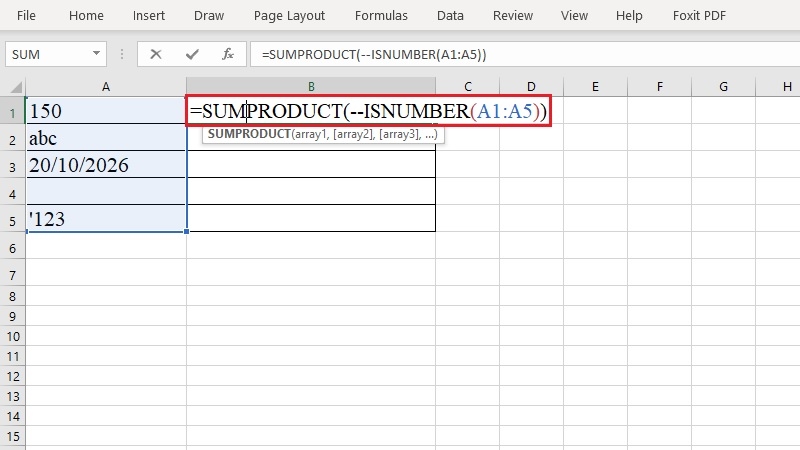
Task: Select column B header
Action: (x=311, y=87)
